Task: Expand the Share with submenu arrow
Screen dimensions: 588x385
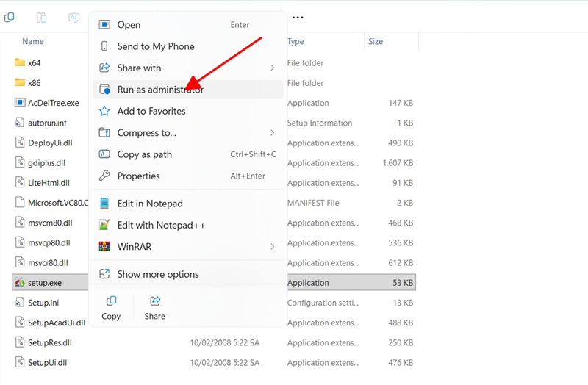Action: pyautogui.click(x=272, y=68)
